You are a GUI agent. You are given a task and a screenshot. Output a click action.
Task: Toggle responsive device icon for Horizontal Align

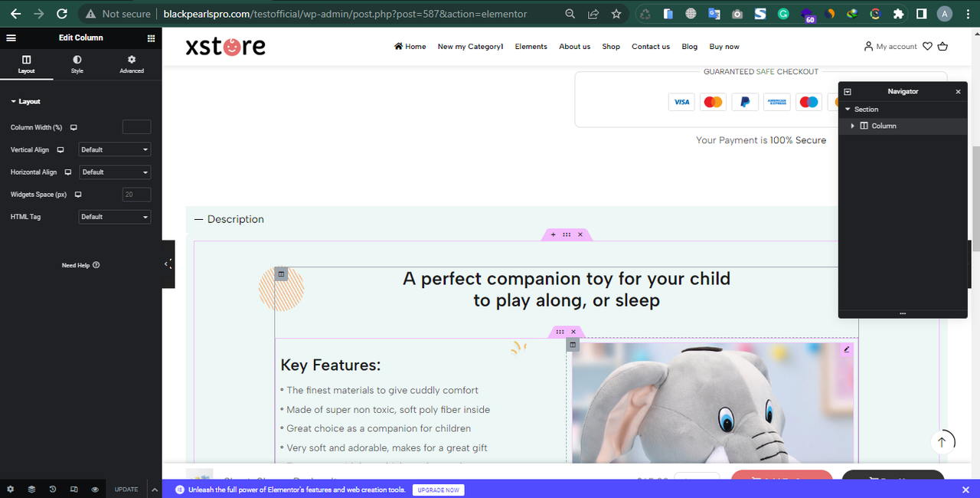click(x=68, y=172)
